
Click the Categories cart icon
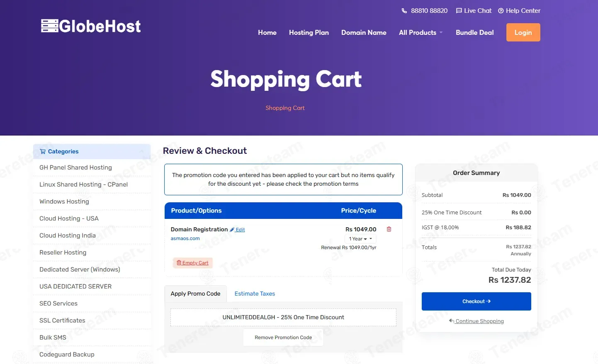[x=43, y=151]
